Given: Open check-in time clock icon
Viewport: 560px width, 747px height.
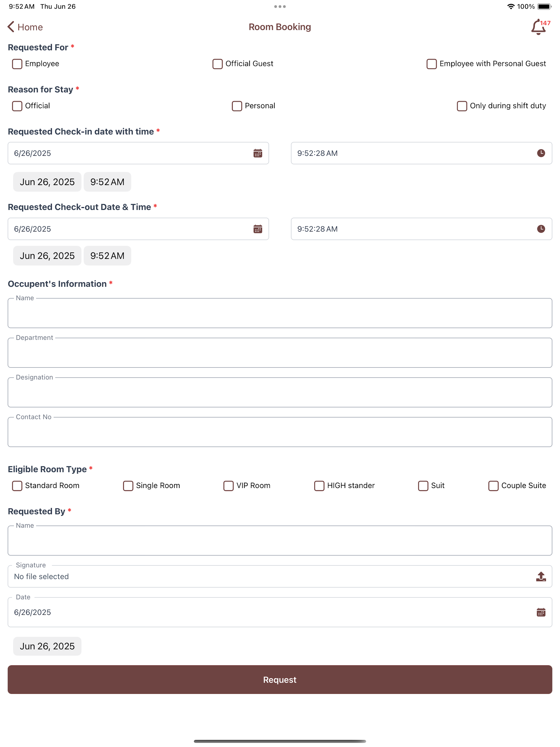Looking at the screenshot, I should (541, 153).
